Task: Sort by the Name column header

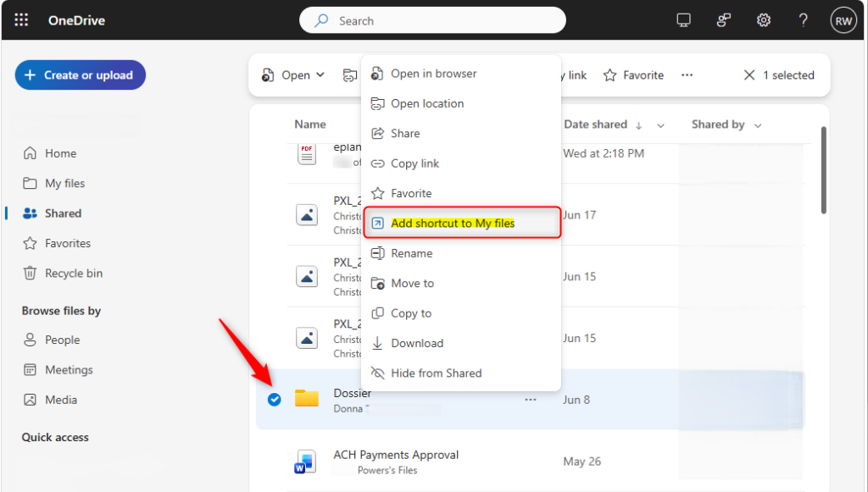Action: point(310,124)
